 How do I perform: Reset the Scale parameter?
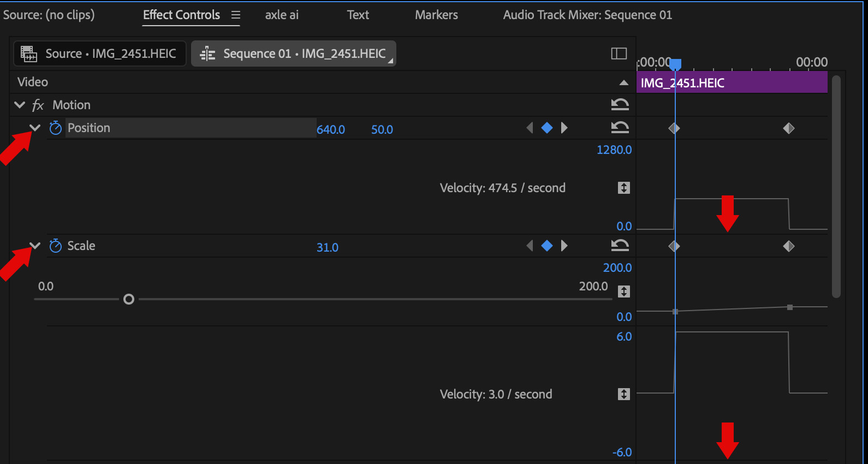pyautogui.click(x=620, y=246)
